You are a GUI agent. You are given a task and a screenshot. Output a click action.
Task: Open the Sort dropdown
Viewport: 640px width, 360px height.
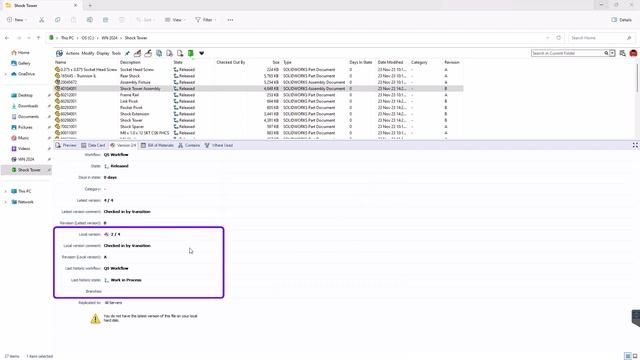(145, 20)
